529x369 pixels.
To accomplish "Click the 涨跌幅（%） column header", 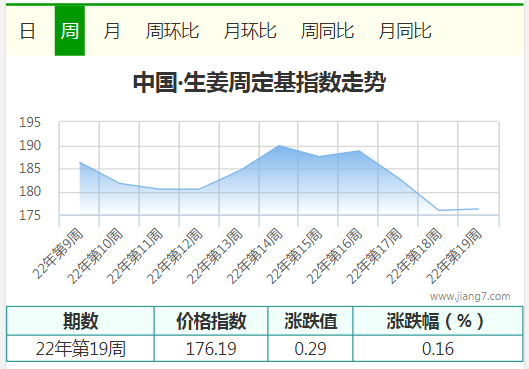I will 438,321.
